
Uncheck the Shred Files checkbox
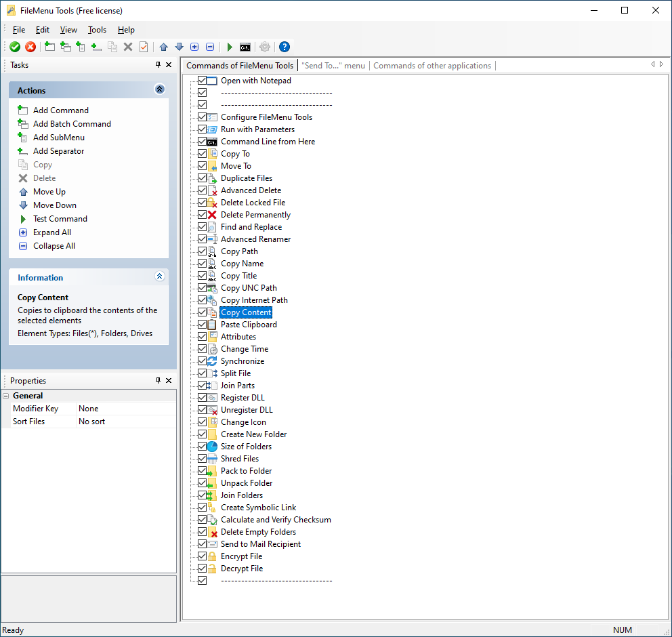point(203,458)
